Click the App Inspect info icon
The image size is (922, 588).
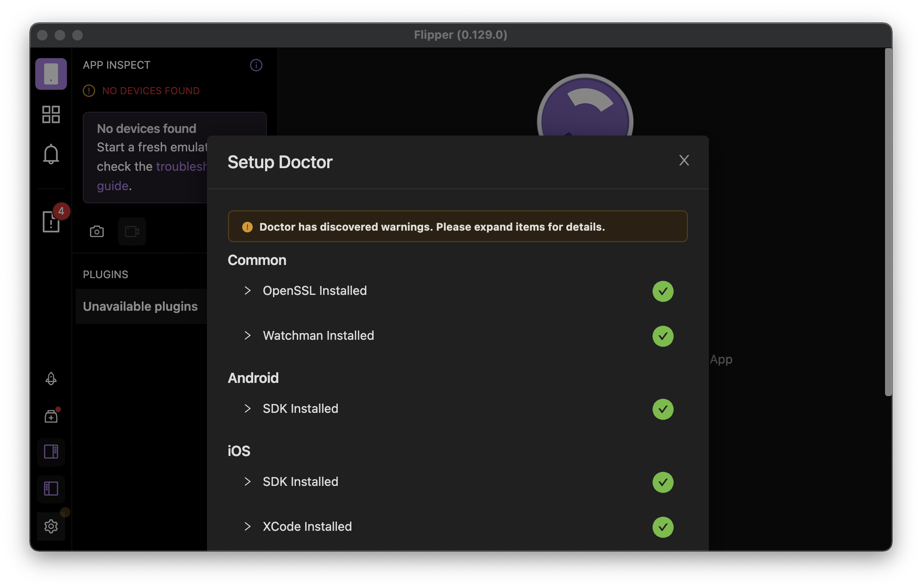tap(256, 66)
